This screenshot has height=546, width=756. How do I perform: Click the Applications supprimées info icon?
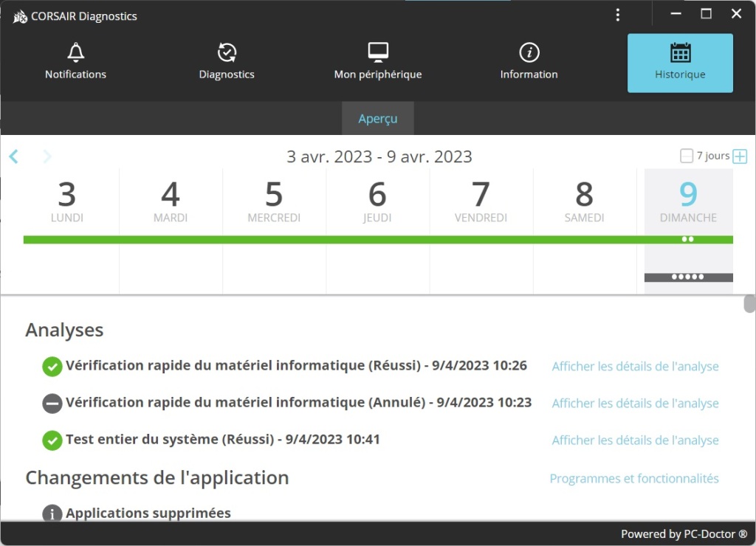pyautogui.click(x=52, y=514)
